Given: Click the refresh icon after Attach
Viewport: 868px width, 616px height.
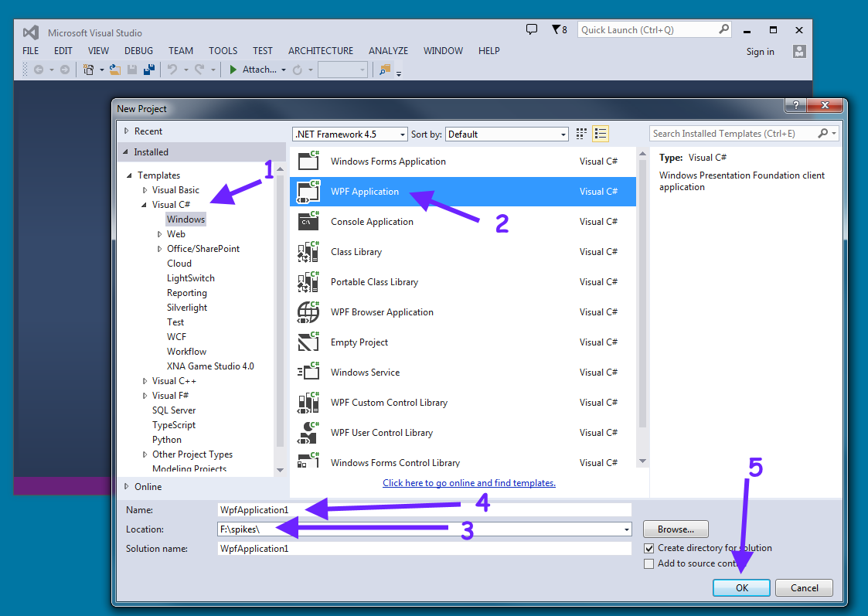Looking at the screenshot, I should pyautogui.click(x=298, y=70).
